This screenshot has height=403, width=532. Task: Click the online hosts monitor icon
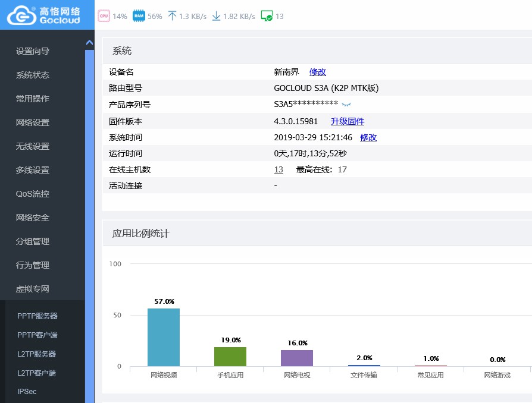click(x=267, y=16)
